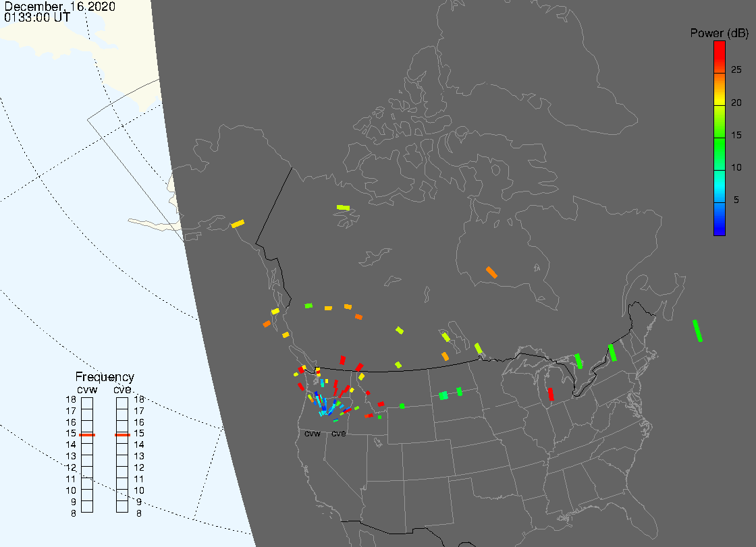Click the date text "December, 16 2020"

(60, 6)
